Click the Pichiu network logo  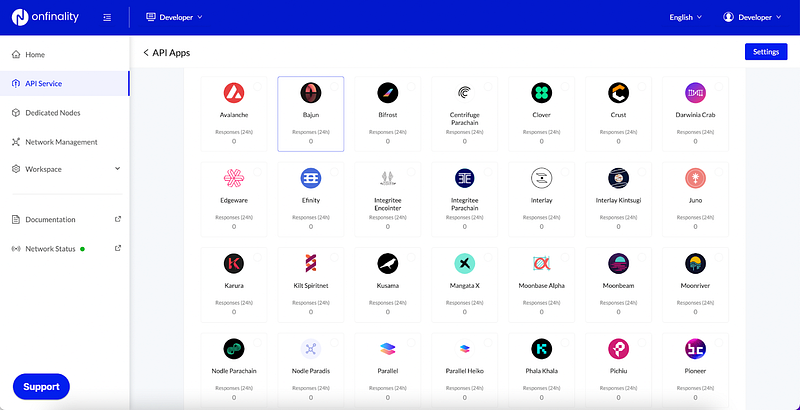(618, 349)
